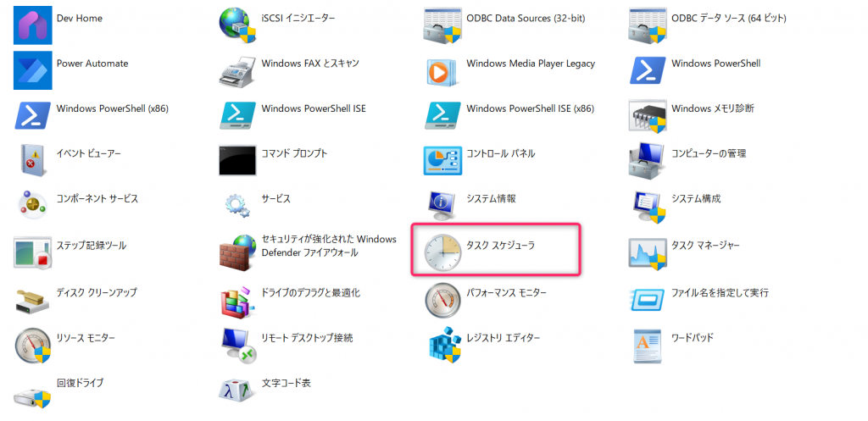The image size is (868, 421).
Task: Select the "ファイル名を指定して実行" text
Action: click(x=720, y=291)
